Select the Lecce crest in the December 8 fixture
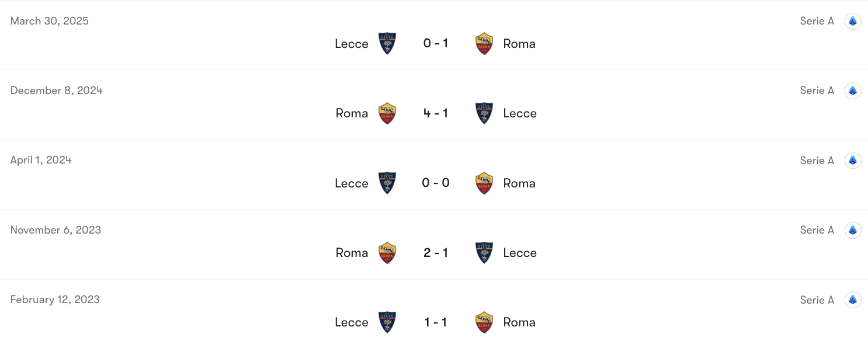 click(x=484, y=113)
